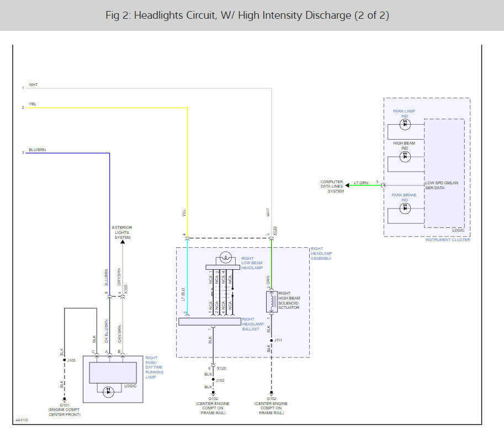
Task: Click 'LOW SPD GMLAN SER DATA' text
Action: (x=442, y=185)
